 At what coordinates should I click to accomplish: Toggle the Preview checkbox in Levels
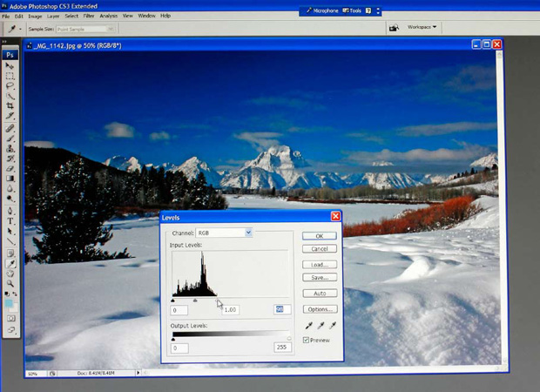click(x=307, y=340)
